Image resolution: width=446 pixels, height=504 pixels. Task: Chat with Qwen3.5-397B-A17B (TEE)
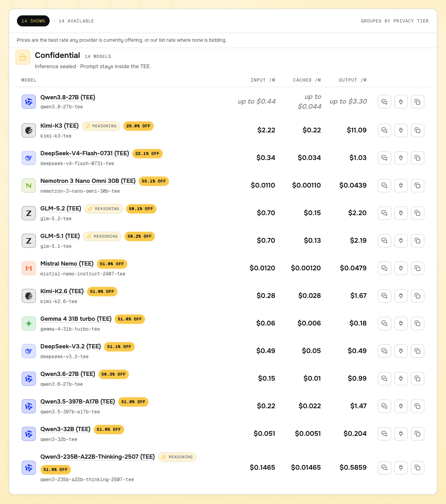tap(385, 406)
